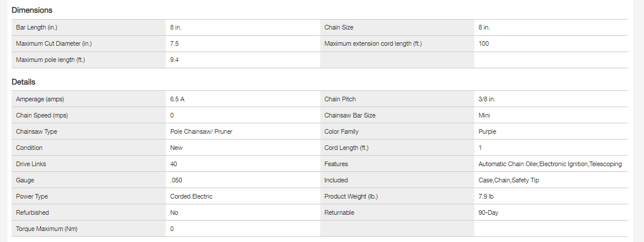Click the Condition value New
Viewport: 644px width, 242px height.
point(176,148)
